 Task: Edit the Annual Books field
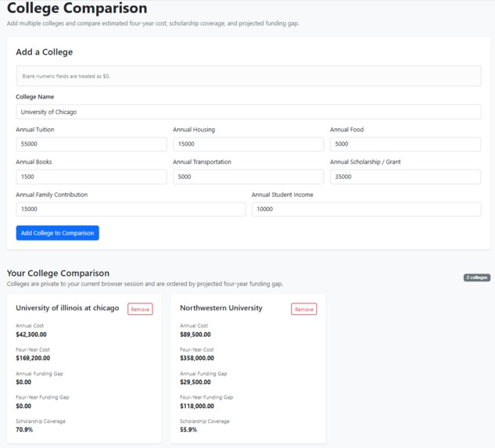click(x=91, y=177)
